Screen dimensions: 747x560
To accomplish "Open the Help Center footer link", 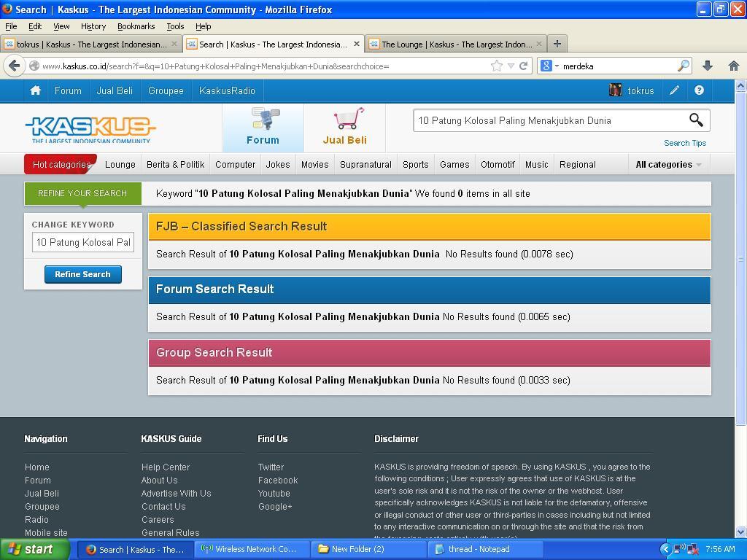I will pyautogui.click(x=166, y=467).
